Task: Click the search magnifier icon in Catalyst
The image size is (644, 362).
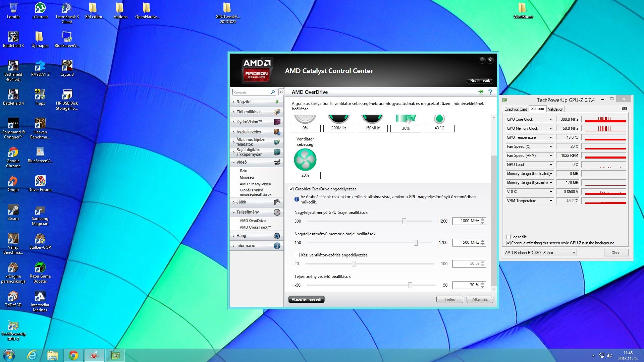Action: 273,92
